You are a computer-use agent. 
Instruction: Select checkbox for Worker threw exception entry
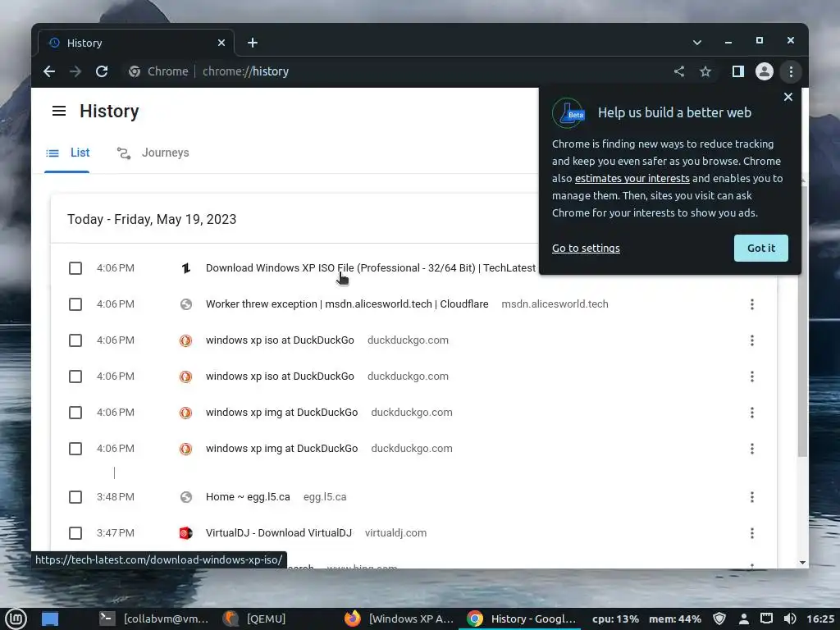coord(75,304)
